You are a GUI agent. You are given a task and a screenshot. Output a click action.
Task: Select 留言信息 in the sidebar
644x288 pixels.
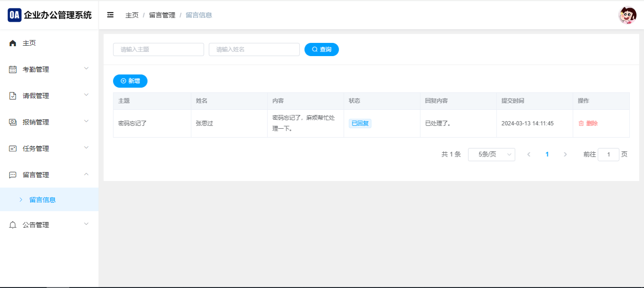42,200
